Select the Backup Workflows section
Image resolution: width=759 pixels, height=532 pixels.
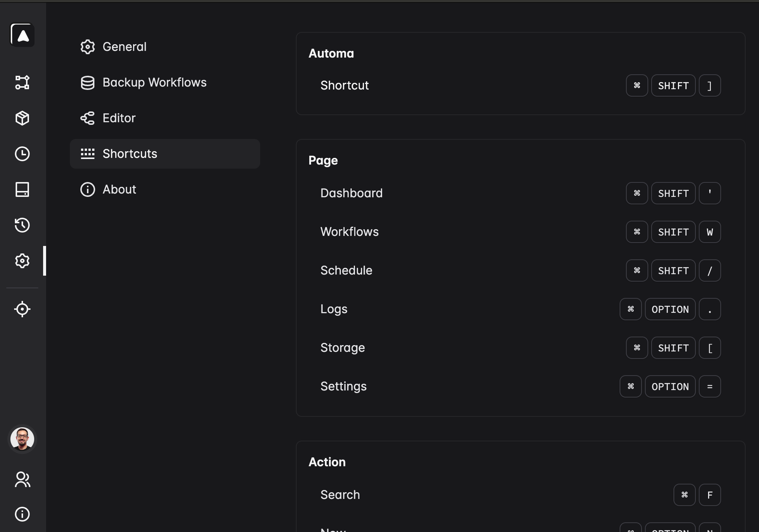(x=155, y=82)
